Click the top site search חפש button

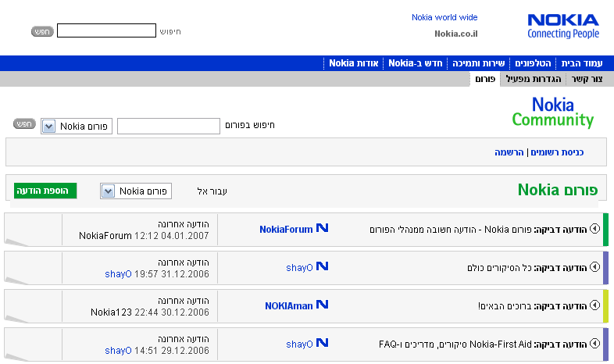click(x=42, y=31)
